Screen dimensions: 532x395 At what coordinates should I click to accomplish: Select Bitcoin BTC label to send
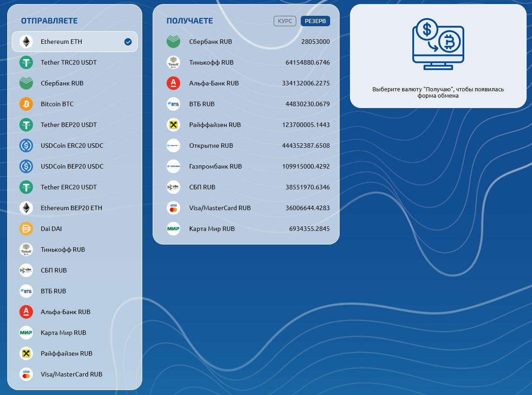click(x=57, y=104)
